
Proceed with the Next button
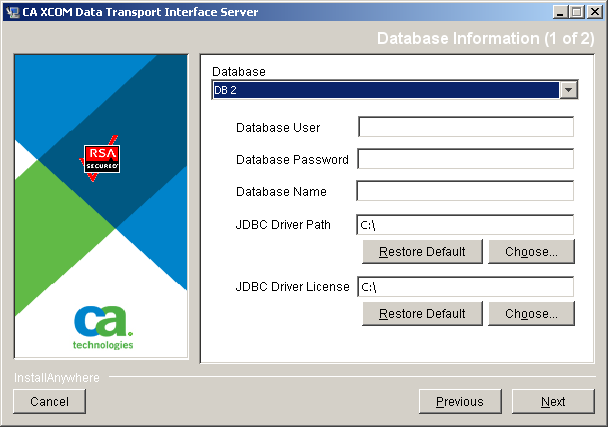click(x=553, y=401)
